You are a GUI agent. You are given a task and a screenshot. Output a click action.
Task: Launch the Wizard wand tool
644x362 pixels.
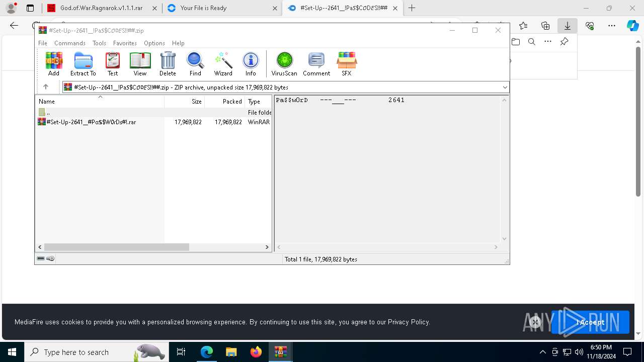223,64
